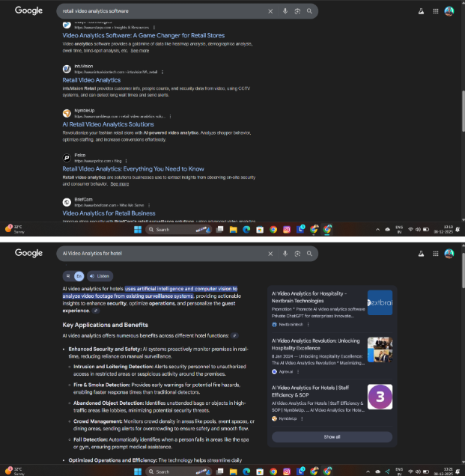The image size is (465, 476).
Task: Open more options for NymbleUp source card
Action: pyautogui.click(x=302, y=418)
